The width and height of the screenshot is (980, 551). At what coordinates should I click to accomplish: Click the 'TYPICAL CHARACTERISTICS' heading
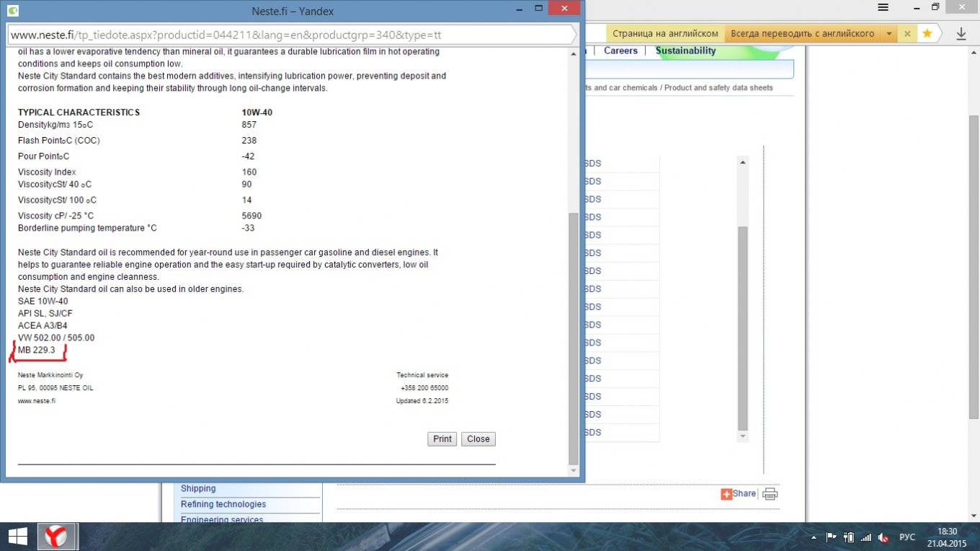79,113
